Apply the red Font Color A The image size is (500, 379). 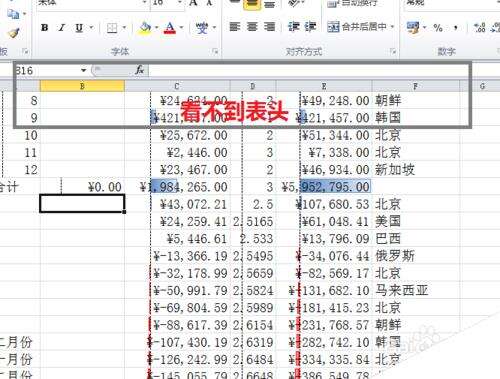170,28
